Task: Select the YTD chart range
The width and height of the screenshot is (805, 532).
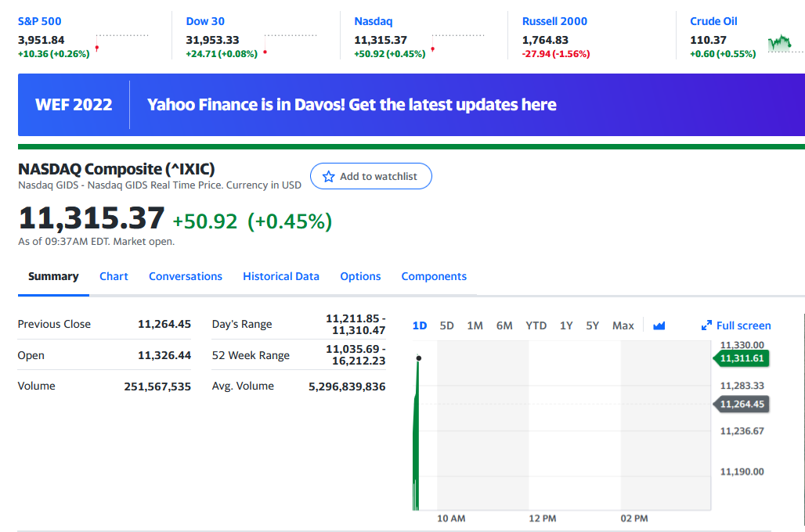Action: click(x=536, y=325)
